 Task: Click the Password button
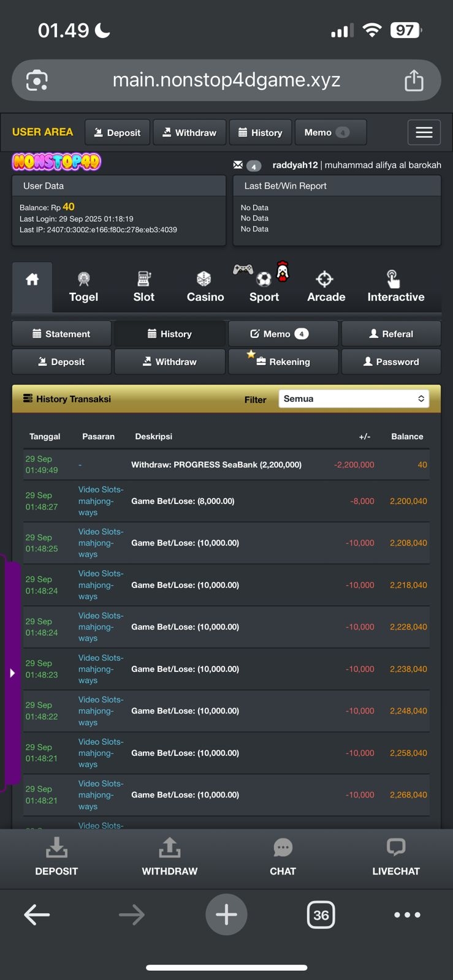pyautogui.click(x=391, y=362)
